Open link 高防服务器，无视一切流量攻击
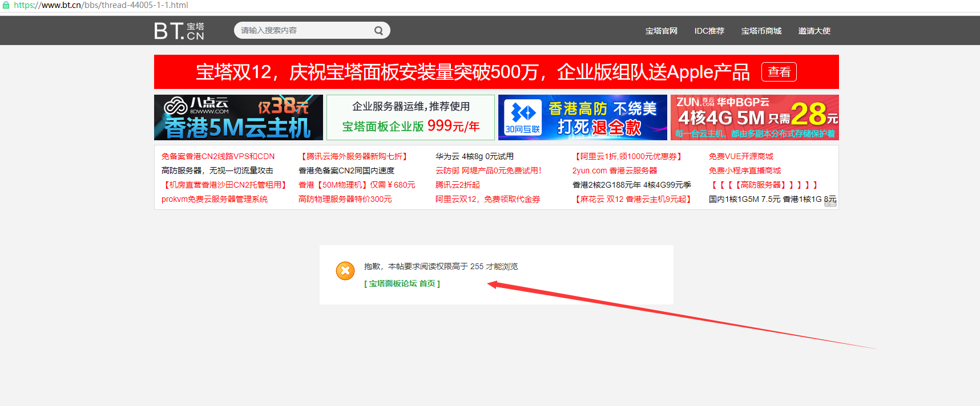Viewport: 980px width, 406px height. click(217, 170)
